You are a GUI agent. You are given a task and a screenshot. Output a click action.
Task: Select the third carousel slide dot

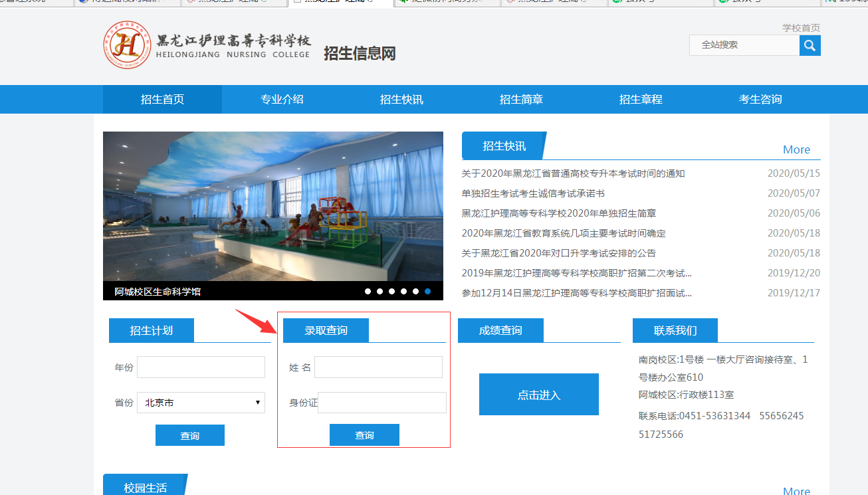point(391,291)
